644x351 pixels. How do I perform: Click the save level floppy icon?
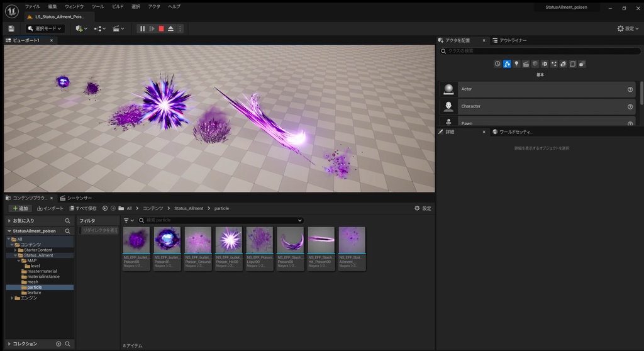click(x=11, y=28)
